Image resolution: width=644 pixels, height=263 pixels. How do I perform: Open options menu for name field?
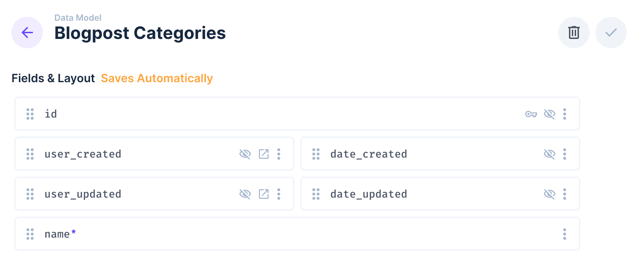pyautogui.click(x=565, y=234)
